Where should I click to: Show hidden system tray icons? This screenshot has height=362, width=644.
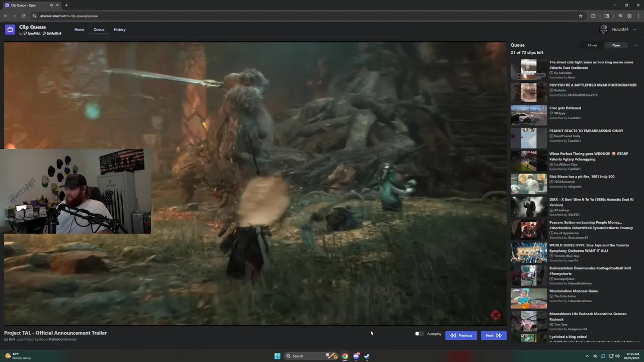pos(587,356)
